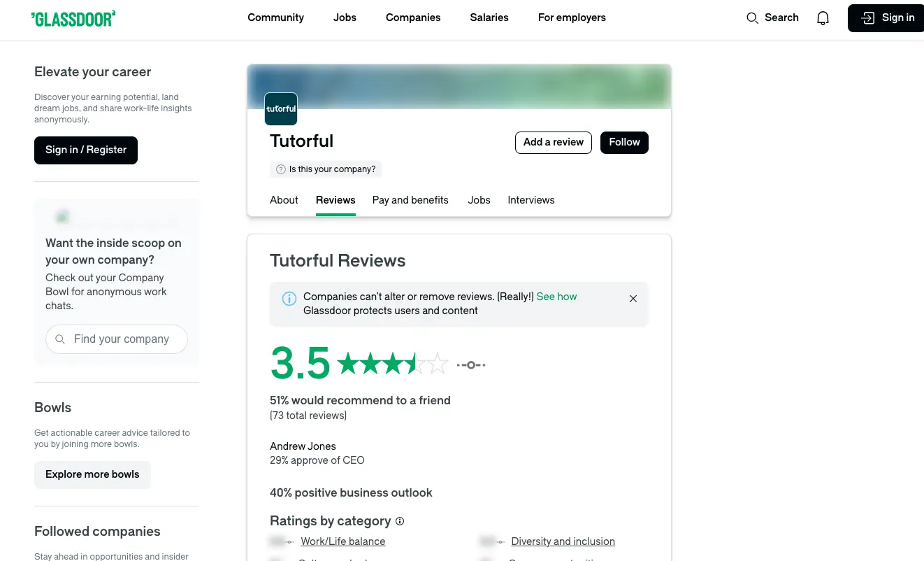
Task: Open the Companies menu
Action: (x=413, y=17)
